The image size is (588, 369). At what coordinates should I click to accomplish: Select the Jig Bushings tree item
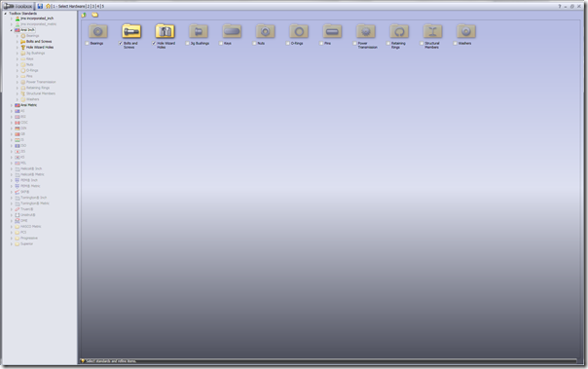pyautogui.click(x=35, y=54)
